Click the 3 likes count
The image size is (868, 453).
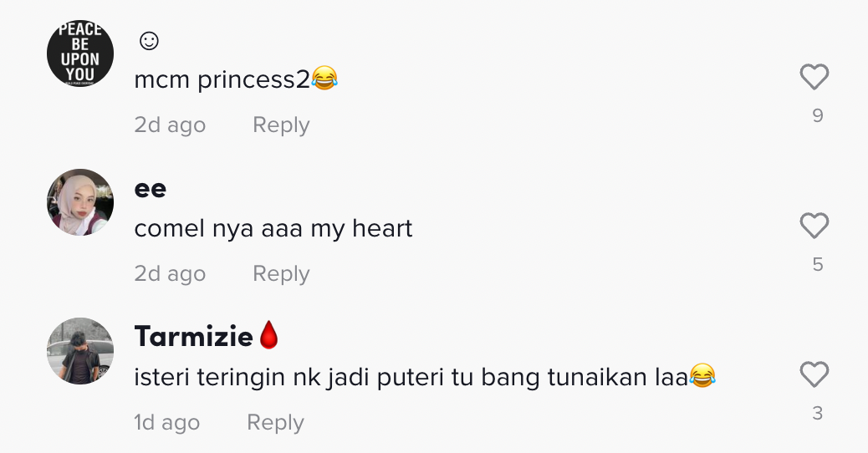pos(818,413)
